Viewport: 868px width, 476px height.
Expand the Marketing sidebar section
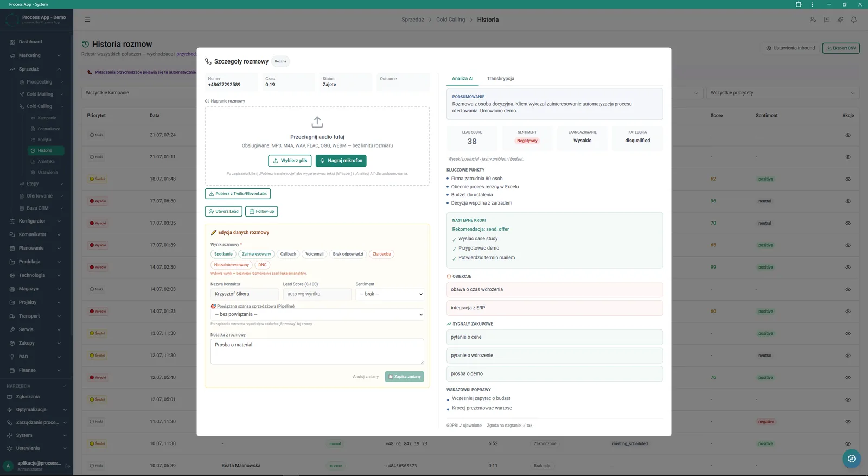(36, 55)
